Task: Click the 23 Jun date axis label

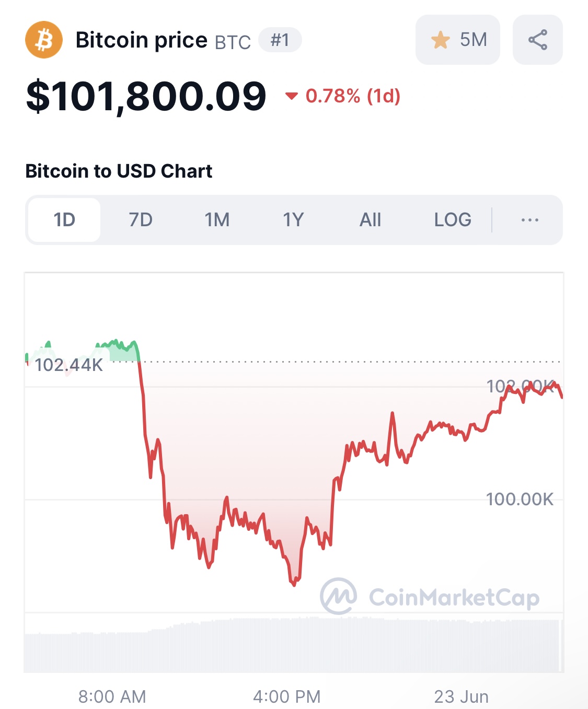Action: coord(461,696)
